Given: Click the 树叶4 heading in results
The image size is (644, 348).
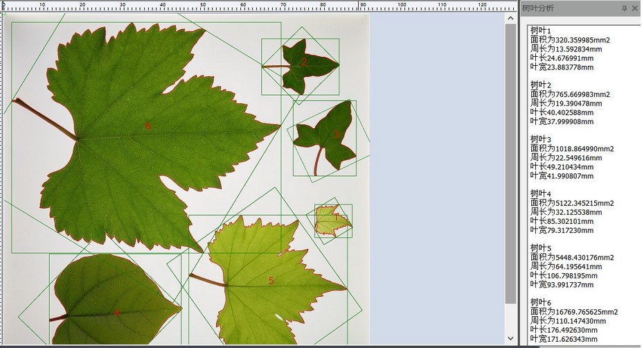Looking at the screenshot, I should point(541,193).
